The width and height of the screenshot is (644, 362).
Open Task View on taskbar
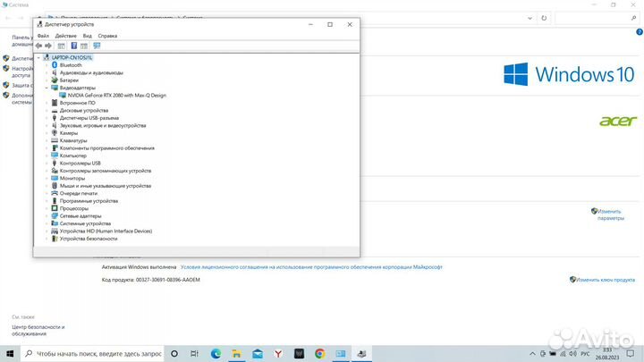[x=194, y=353]
